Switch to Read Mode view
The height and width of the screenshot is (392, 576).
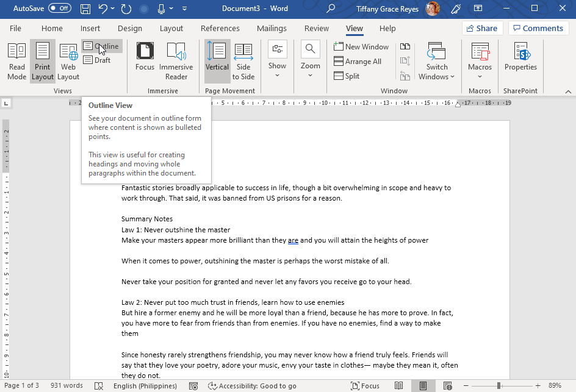[x=16, y=60]
